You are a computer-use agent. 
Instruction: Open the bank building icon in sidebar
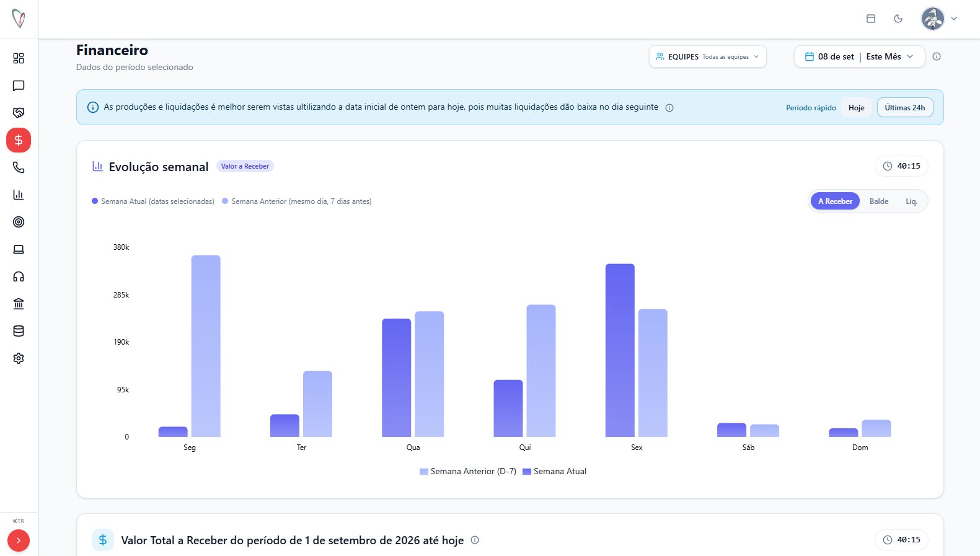point(19,304)
